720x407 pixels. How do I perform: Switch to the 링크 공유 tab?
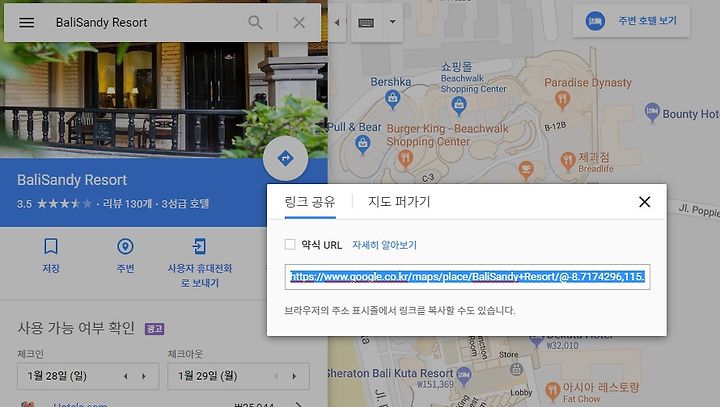(310, 202)
